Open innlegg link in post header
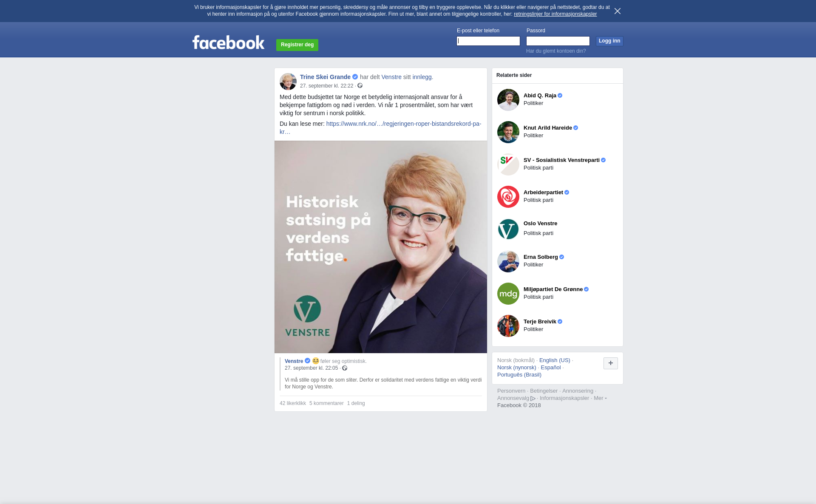Image resolution: width=816 pixels, height=504 pixels. click(422, 77)
